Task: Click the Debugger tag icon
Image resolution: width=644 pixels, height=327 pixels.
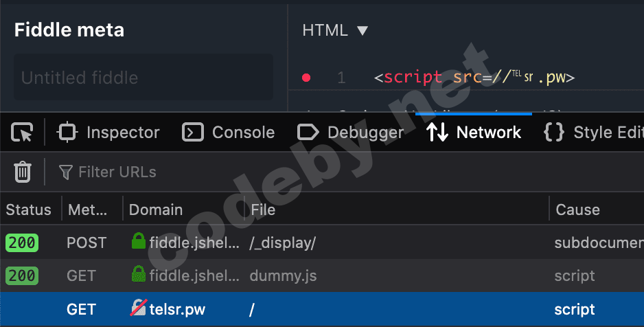Action: [308, 133]
